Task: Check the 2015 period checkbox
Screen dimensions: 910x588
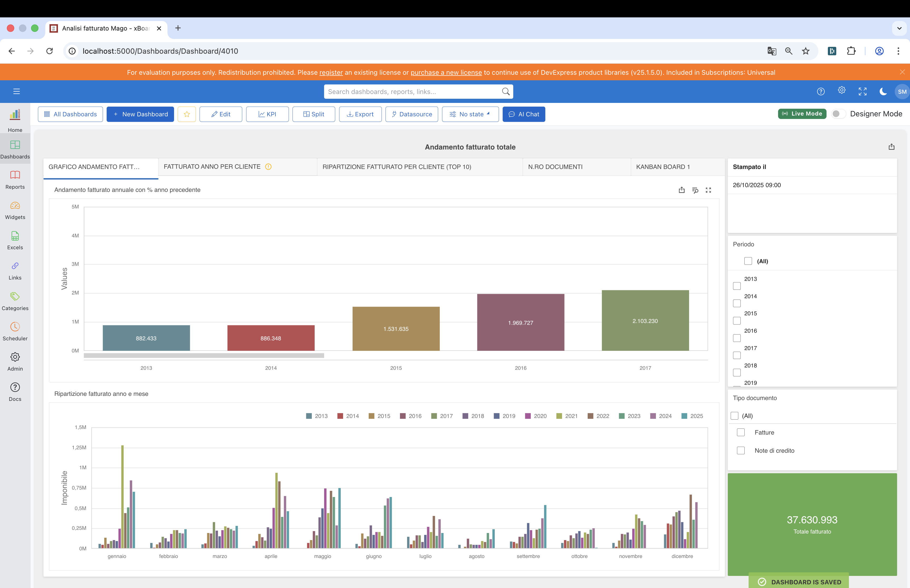Action: (x=737, y=321)
